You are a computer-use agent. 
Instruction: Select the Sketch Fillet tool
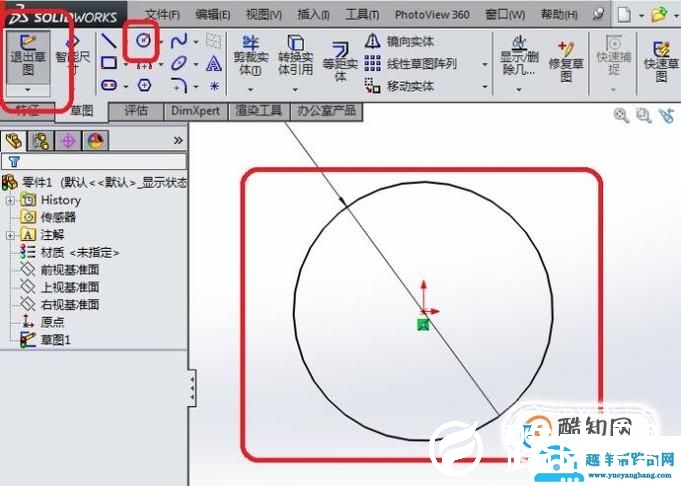(x=179, y=86)
